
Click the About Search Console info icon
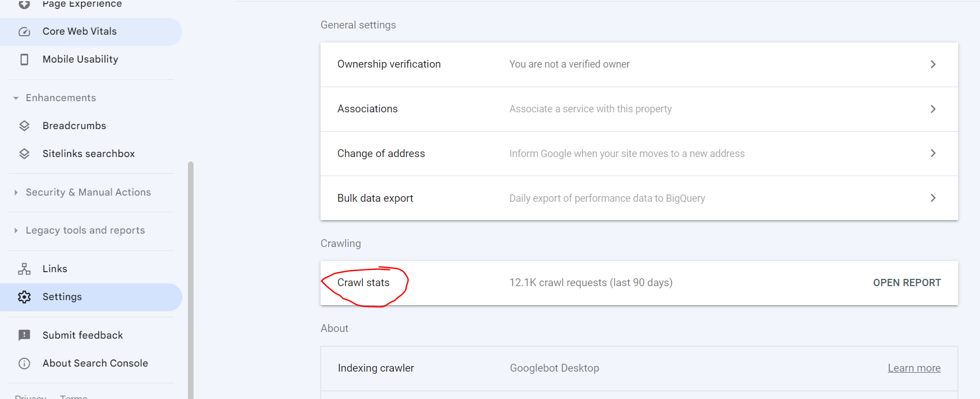[24, 363]
